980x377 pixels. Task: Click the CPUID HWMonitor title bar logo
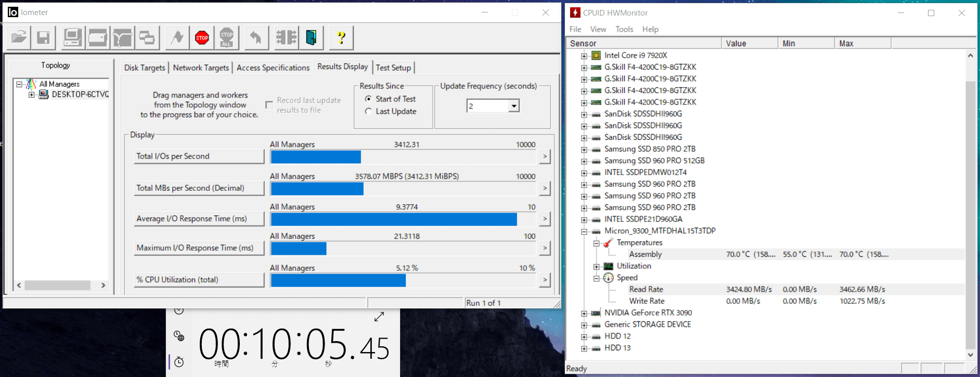(x=575, y=12)
